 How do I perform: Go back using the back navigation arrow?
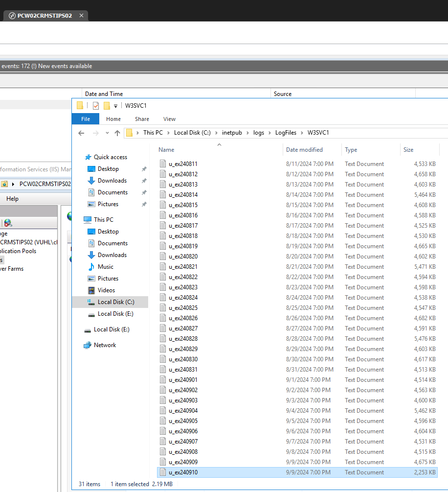click(x=81, y=132)
